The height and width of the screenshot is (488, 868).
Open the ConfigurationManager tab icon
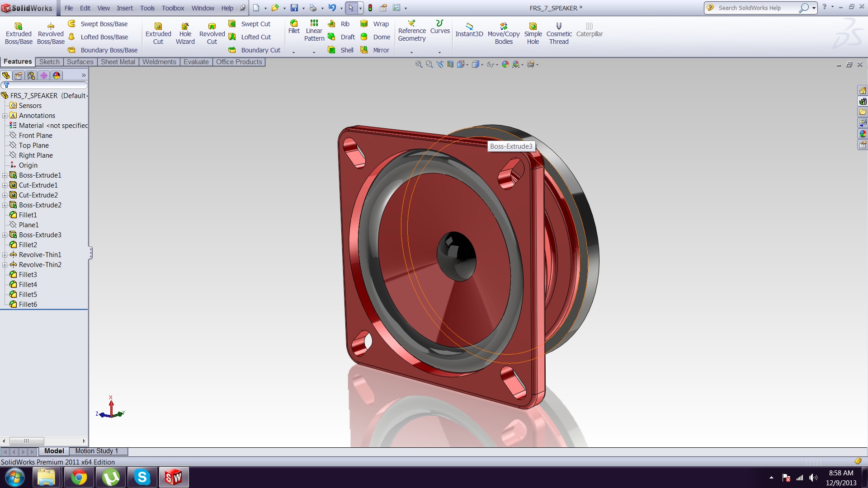(31, 75)
